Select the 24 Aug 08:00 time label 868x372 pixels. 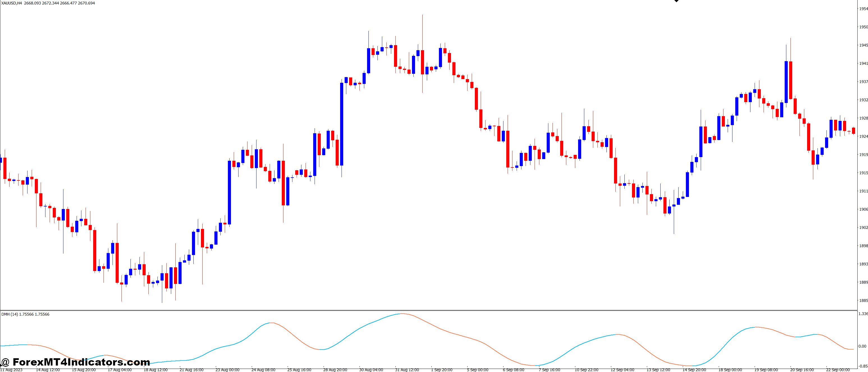(263, 370)
